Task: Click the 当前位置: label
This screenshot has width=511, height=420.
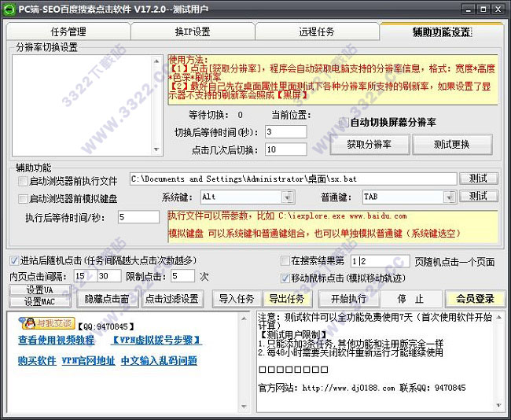Action: [x=292, y=115]
